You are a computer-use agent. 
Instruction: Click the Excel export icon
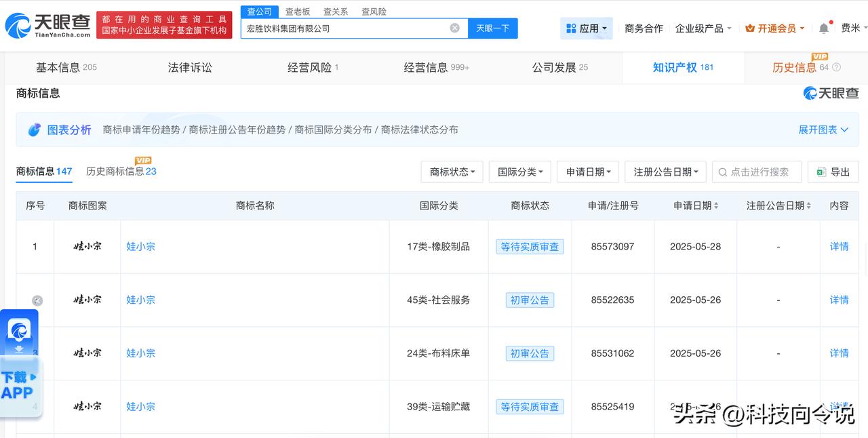[x=821, y=172]
